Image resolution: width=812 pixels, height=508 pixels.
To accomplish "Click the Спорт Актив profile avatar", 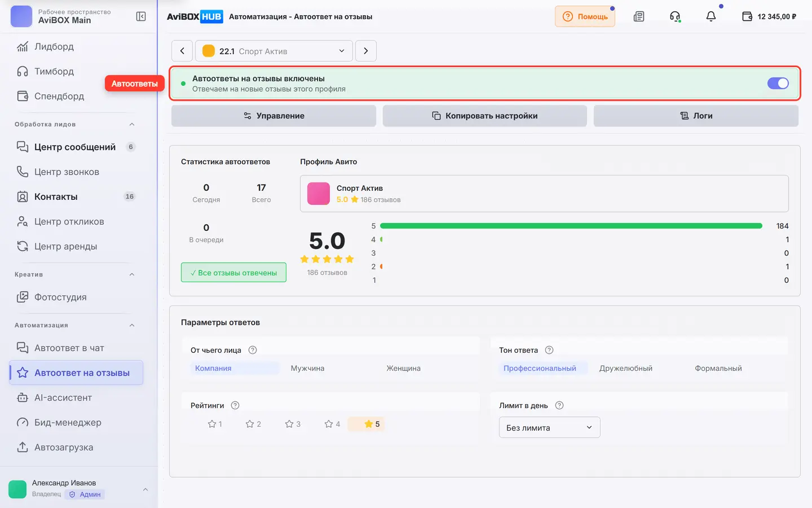I will (319, 194).
